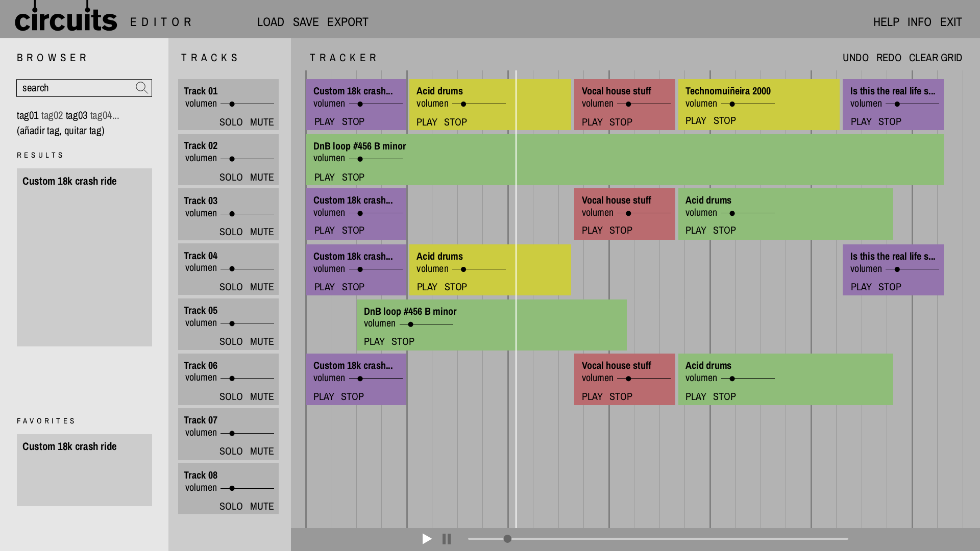
Task: Play Acid drums clip on Track 04
Action: click(427, 287)
